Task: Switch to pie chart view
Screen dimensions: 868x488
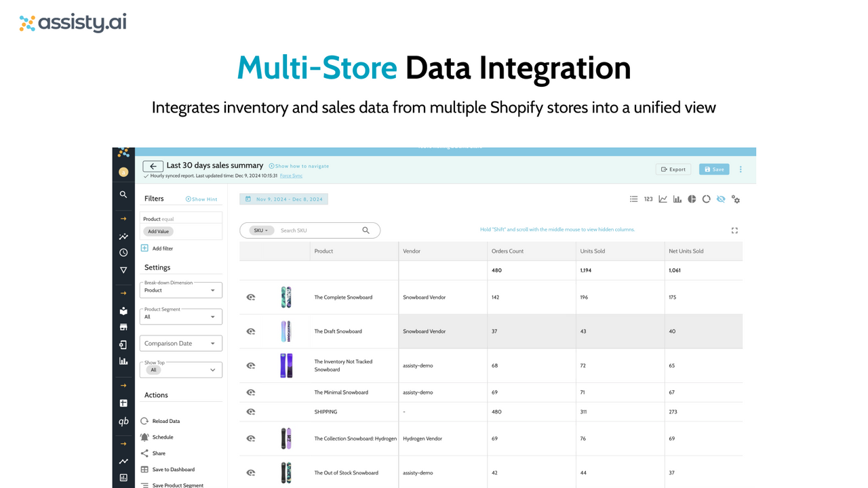Action: pos(692,199)
